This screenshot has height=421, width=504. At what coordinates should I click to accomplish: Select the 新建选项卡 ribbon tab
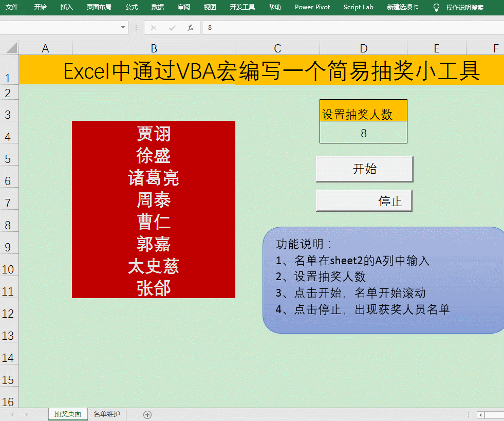pyautogui.click(x=402, y=7)
